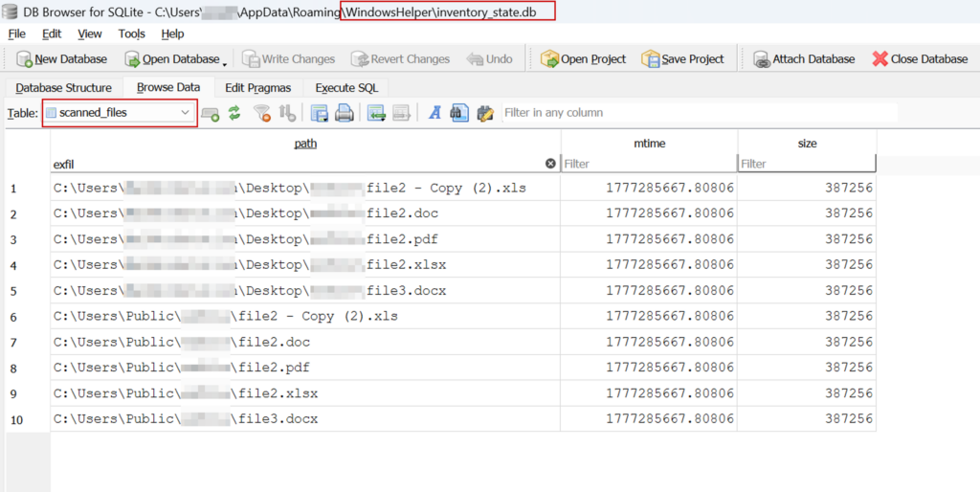Switch to the Database Structure tab
980x492 pixels.
point(64,88)
